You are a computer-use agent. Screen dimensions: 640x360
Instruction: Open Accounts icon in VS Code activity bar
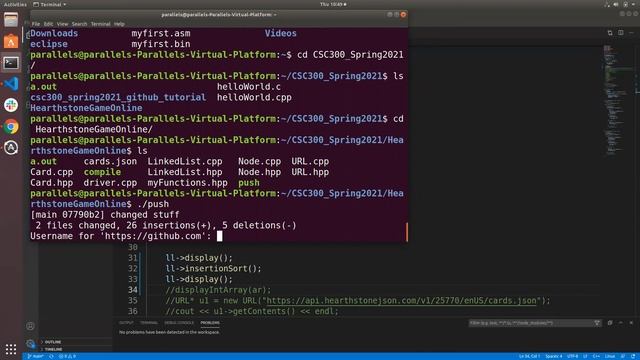point(30,326)
